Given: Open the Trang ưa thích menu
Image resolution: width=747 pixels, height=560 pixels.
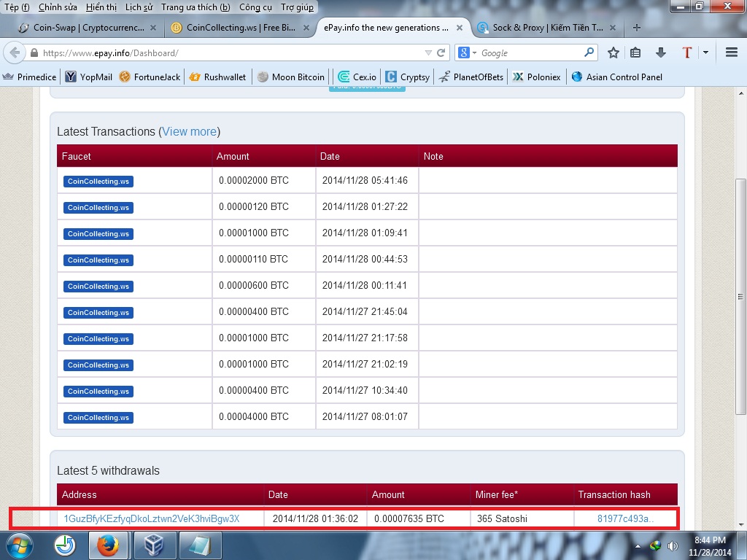Looking at the screenshot, I should 196,7.
